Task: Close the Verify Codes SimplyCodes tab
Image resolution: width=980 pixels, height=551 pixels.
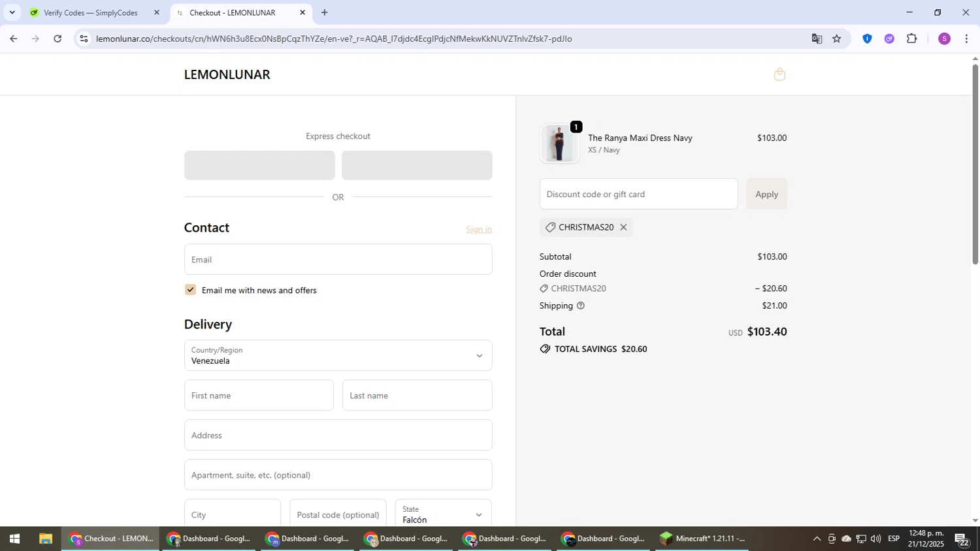Action: (x=156, y=12)
